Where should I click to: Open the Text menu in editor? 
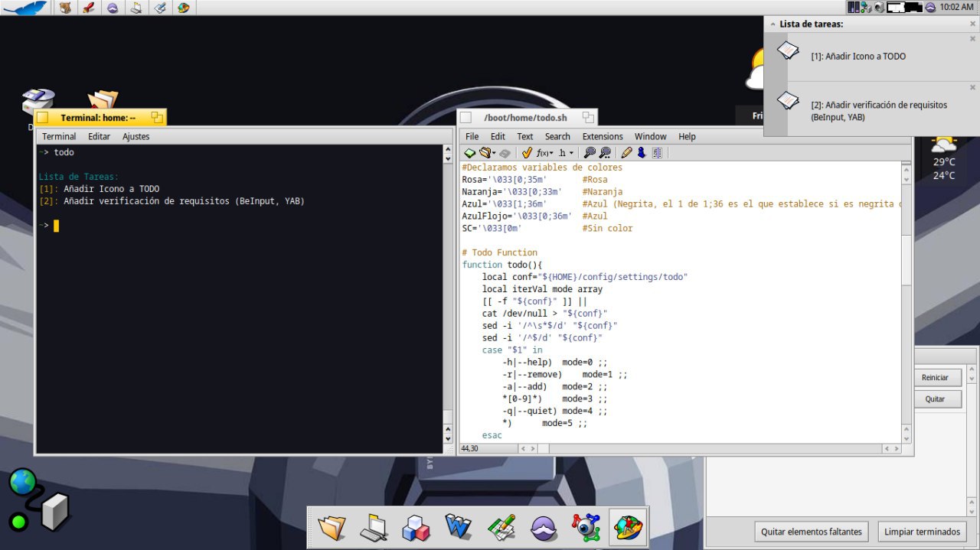[x=525, y=136]
